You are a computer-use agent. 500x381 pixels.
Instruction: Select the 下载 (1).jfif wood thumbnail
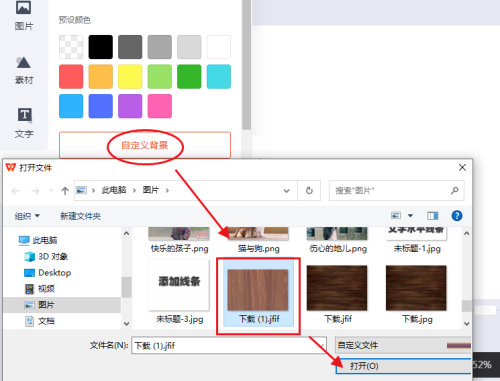(258, 290)
